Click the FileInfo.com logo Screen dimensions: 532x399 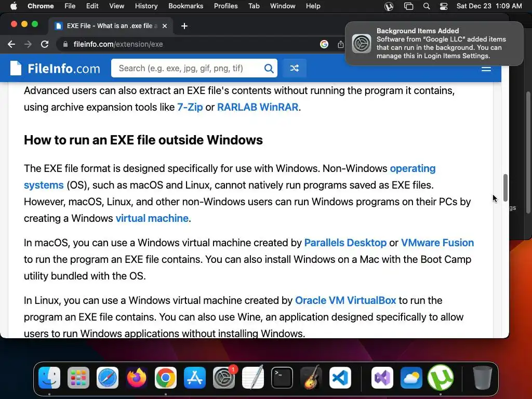pyautogui.click(x=55, y=69)
